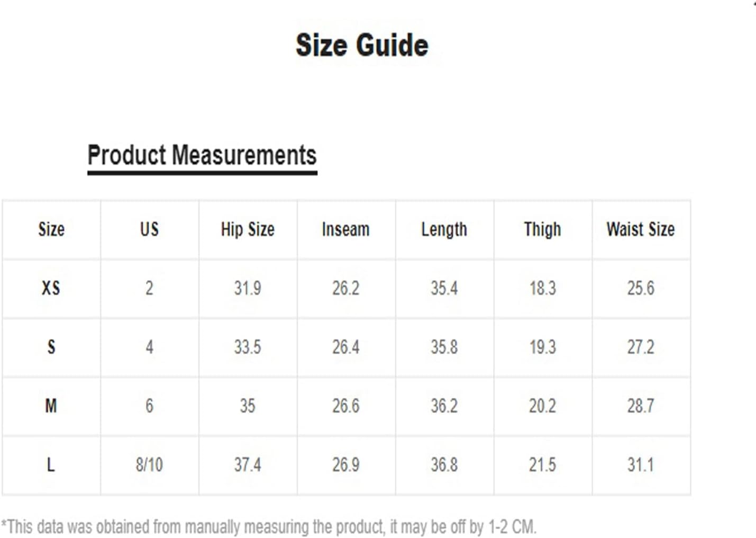This screenshot has width=756, height=538.
Task: Click the Waist Size column header
Action: [x=641, y=229]
